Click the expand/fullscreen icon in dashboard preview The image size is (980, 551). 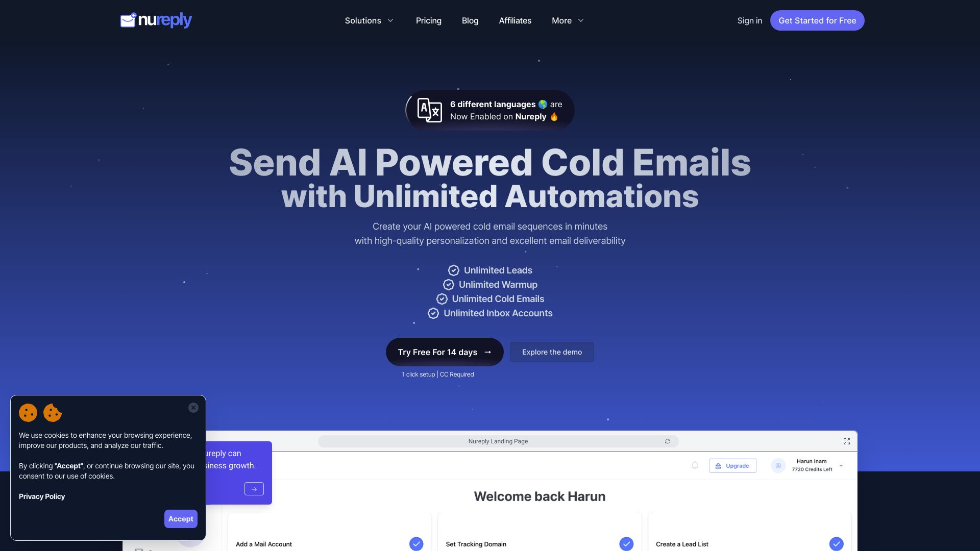(x=847, y=441)
